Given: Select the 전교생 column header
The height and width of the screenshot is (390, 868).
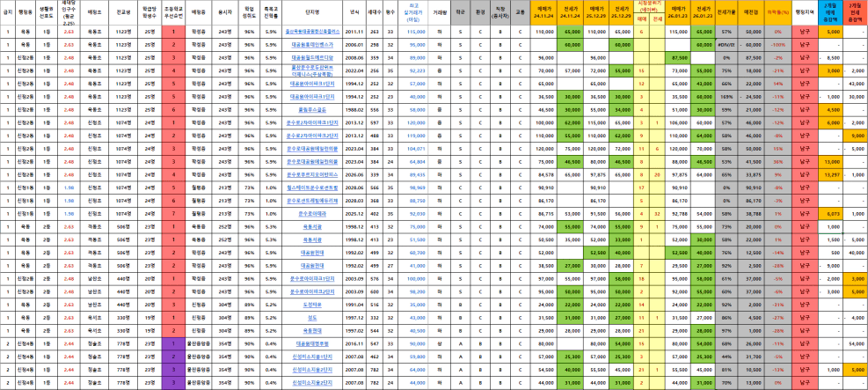Looking at the screenshot, I should [x=123, y=13].
